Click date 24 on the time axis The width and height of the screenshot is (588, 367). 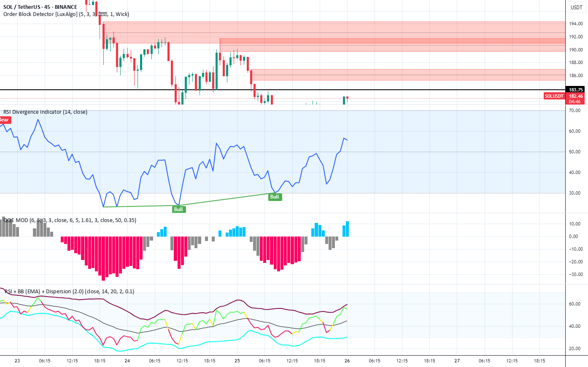click(127, 361)
